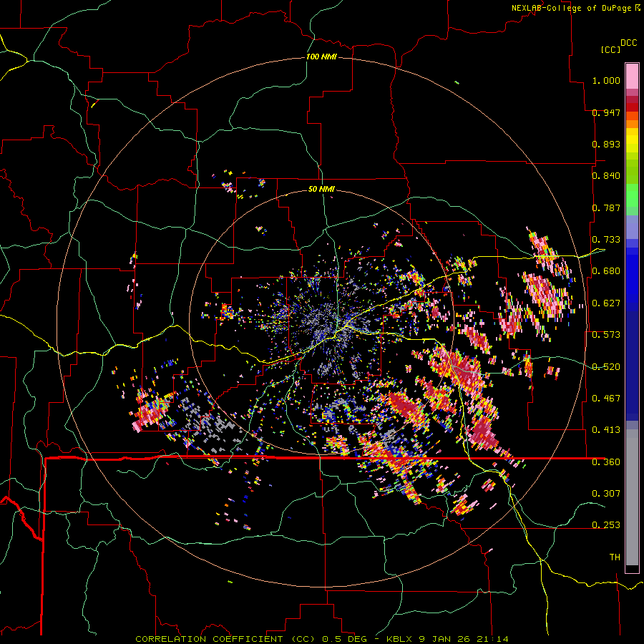Screen dimensions: 644x644
Task: Click the pink segment of the color bar
Action: point(632,76)
